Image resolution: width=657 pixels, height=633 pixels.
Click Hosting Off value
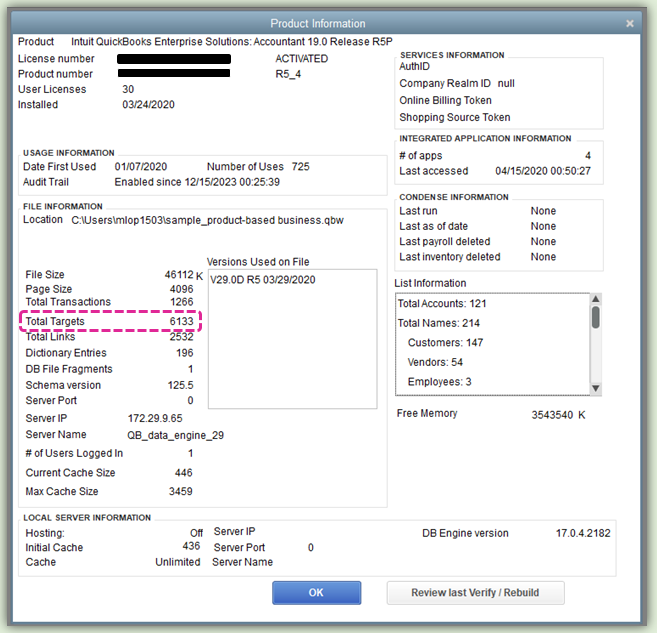pos(197,533)
